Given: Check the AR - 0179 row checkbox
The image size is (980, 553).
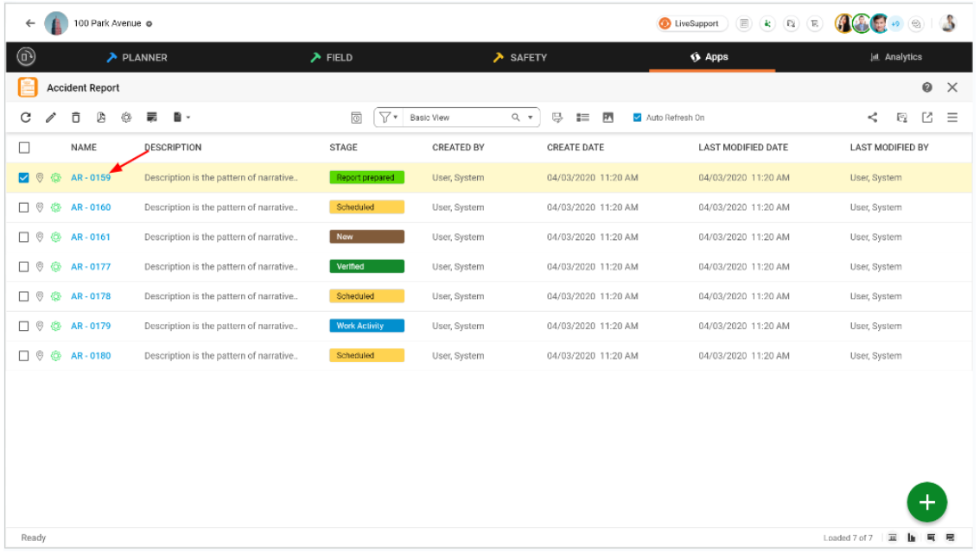Looking at the screenshot, I should click(x=23, y=326).
